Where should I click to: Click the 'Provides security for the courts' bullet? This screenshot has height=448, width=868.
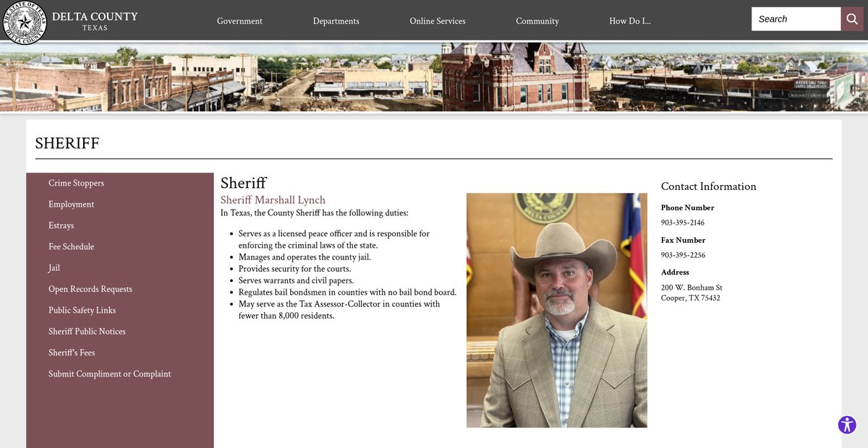[294, 269]
